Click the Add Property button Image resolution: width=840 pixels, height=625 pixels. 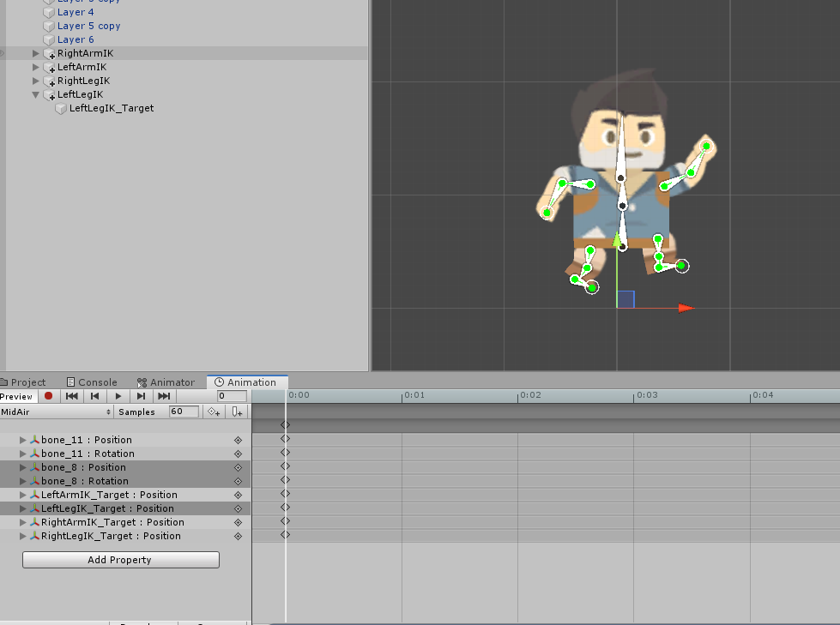click(x=120, y=560)
